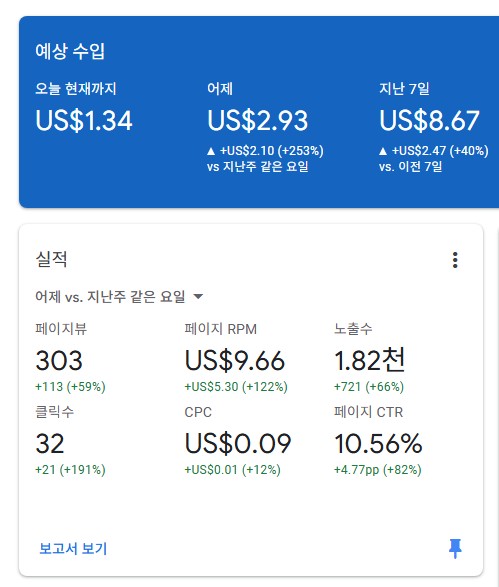This screenshot has height=587, width=499.
Task: Click yesterday's earnings US$2.93
Action: tap(258, 121)
